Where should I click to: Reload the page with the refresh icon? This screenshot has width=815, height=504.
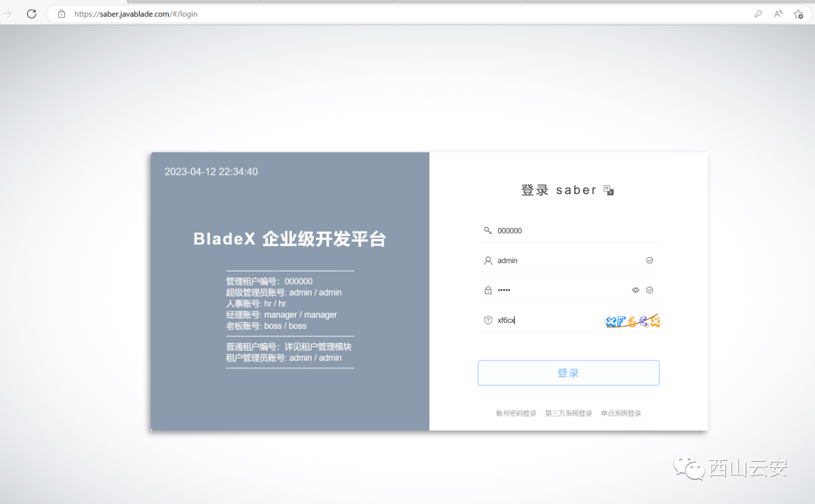[32, 14]
